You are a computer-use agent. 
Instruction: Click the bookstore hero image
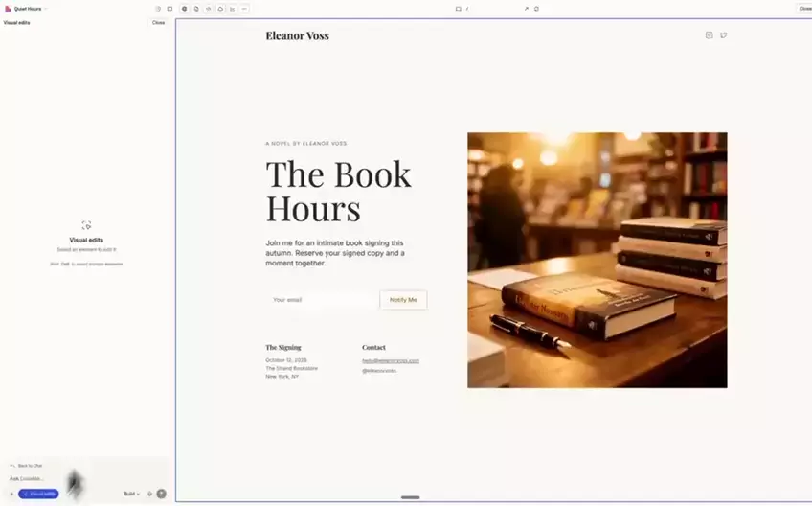597,260
